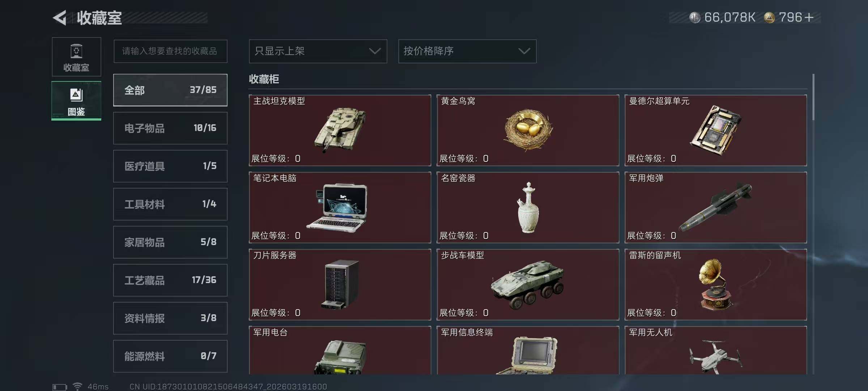Go back using the arrow beside 收藏室
Screen dimensions: 868x391
[60, 18]
